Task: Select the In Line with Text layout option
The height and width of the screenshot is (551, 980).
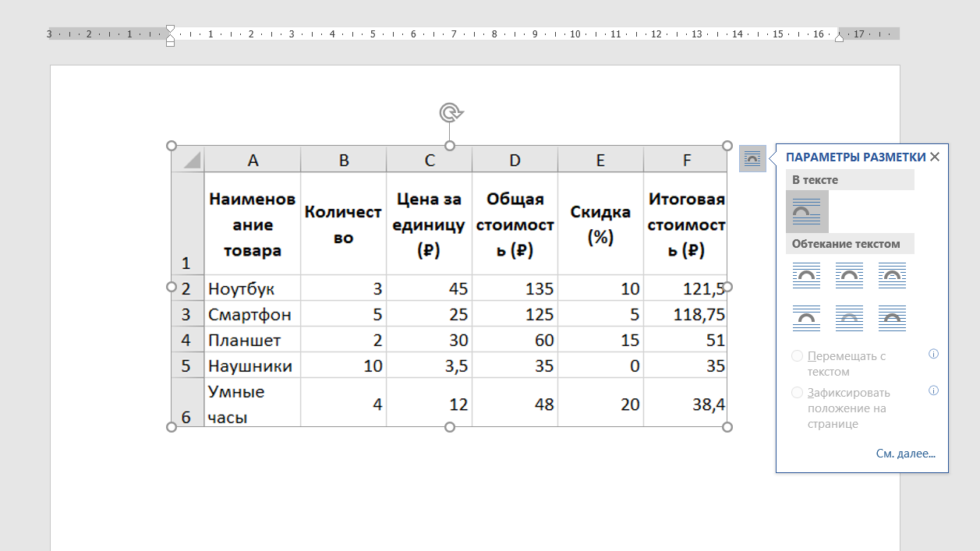Action: [x=807, y=211]
